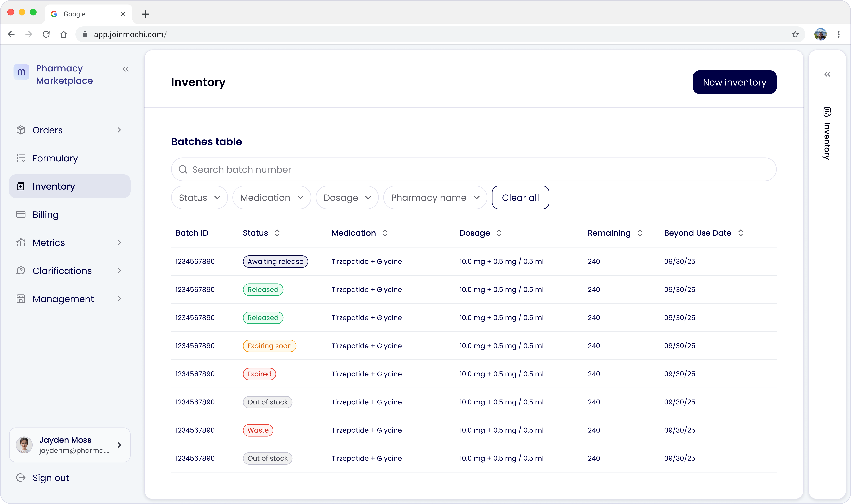
Task: Click Jayden Moss avatar photo
Action: (24, 445)
